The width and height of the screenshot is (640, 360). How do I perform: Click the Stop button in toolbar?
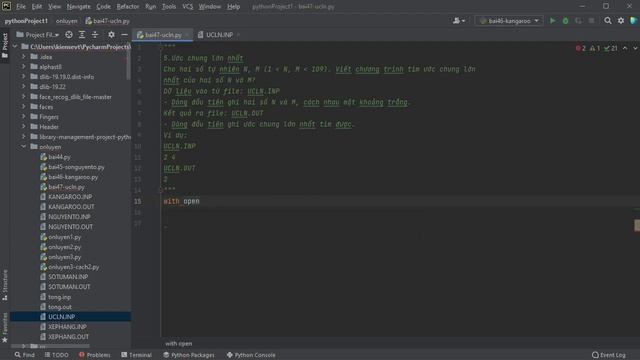click(591, 20)
